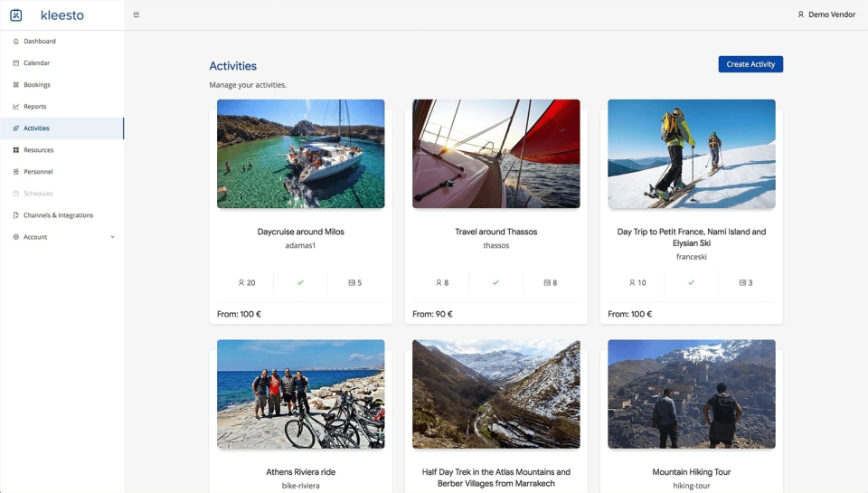The width and height of the screenshot is (868, 493).
Task: Open the Travel around Thassos sailboat thumbnail
Action: (495, 154)
